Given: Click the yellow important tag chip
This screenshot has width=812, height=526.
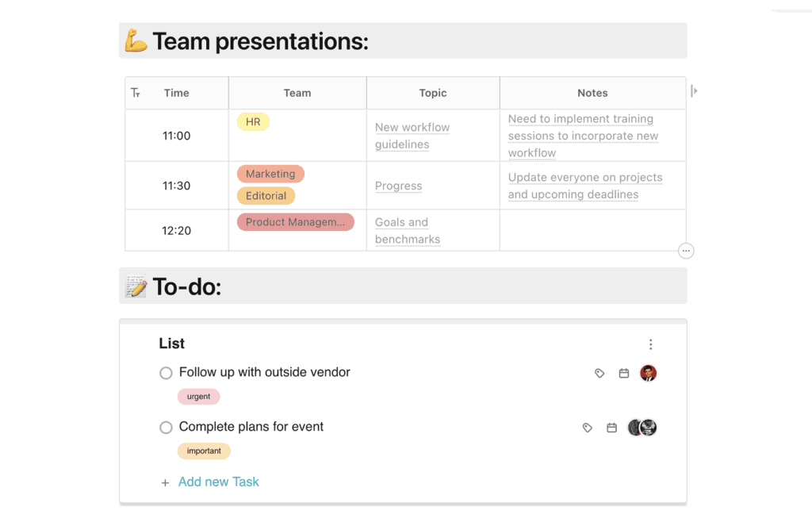Looking at the screenshot, I should (x=204, y=451).
